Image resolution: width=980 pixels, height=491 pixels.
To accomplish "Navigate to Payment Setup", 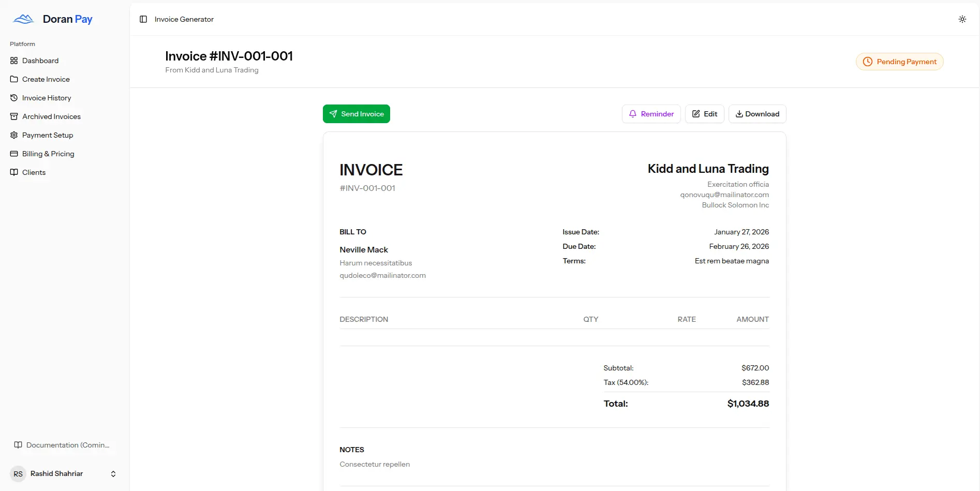I will click(65, 135).
